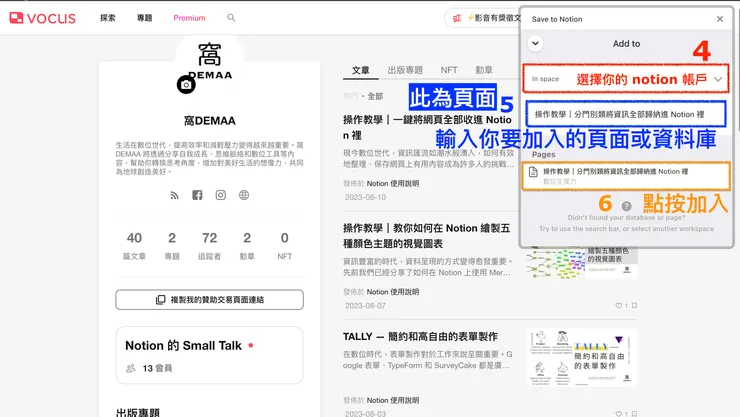
Task: Click the 2023-08-10 date text
Action: [x=365, y=197]
